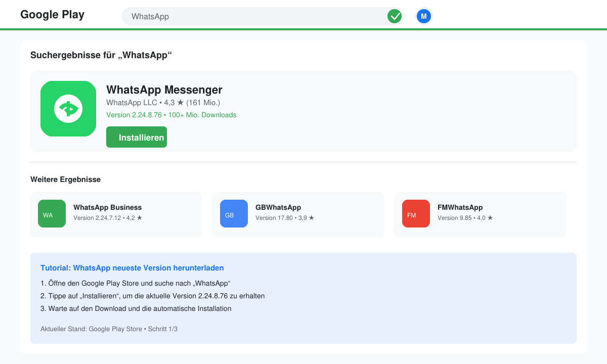The width and height of the screenshot is (607, 364).
Task: Focus the WhatsApp search input field
Action: pos(263,16)
